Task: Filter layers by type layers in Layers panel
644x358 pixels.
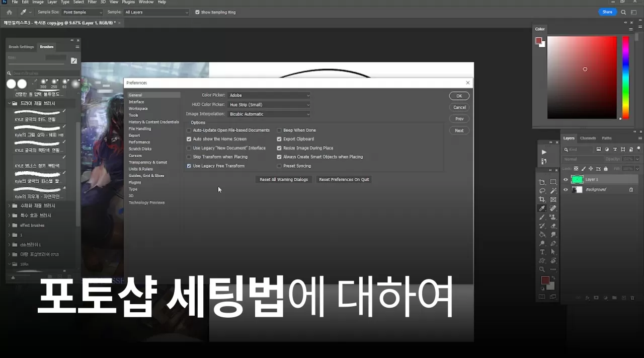Action: click(615, 150)
